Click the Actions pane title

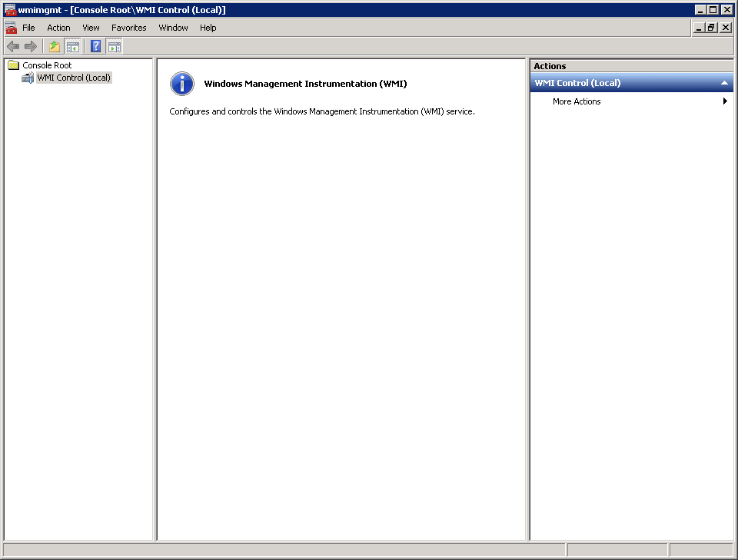(x=550, y=66)
